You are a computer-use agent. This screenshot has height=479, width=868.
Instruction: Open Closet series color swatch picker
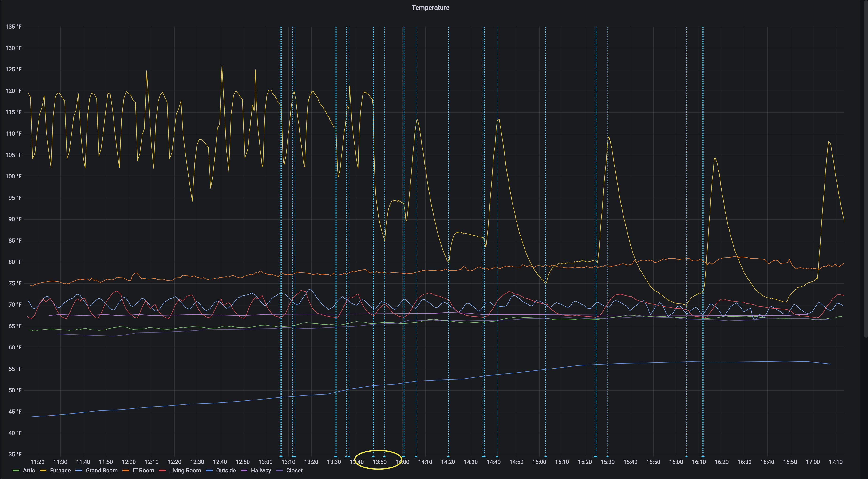(x=279, y=471)
